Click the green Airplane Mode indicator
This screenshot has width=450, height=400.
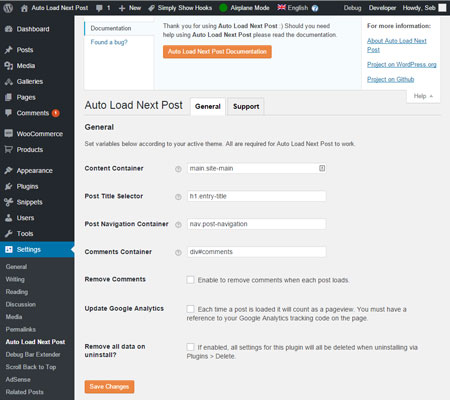223,8
